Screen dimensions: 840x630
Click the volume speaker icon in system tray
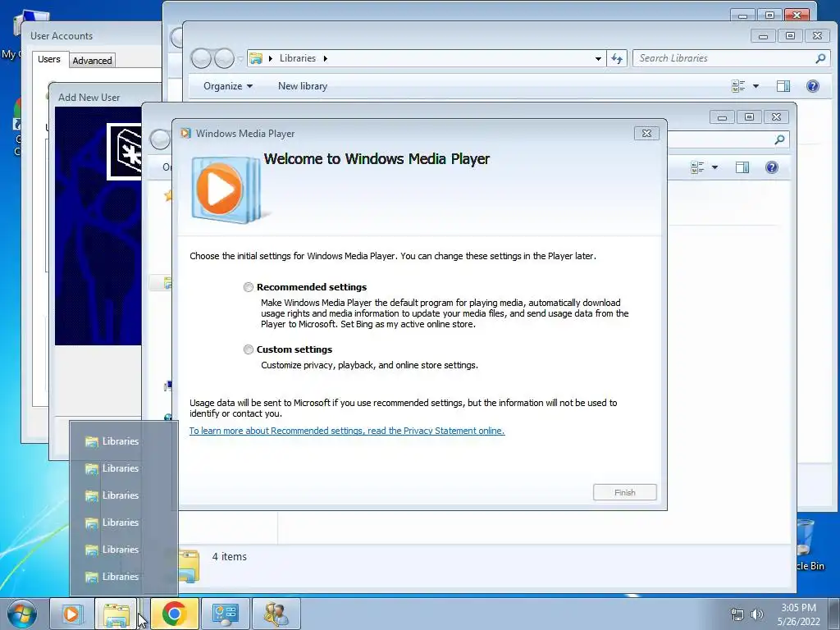click(756, 614)
